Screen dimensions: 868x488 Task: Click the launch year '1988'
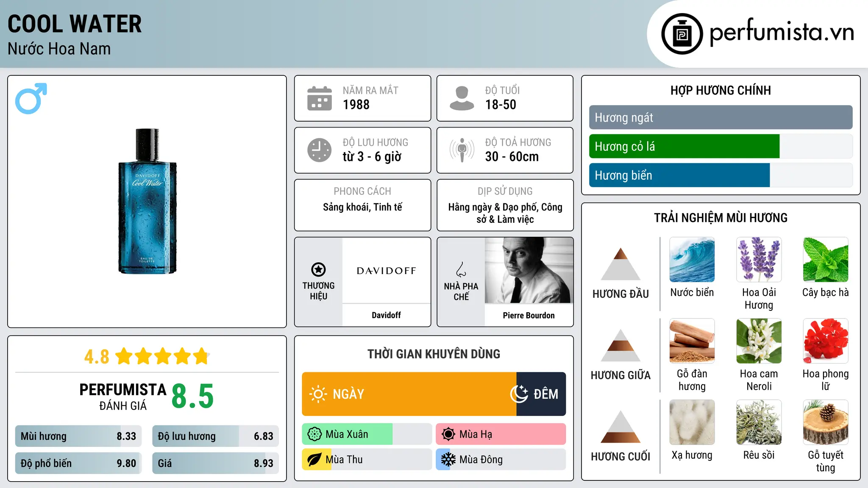(356, 105)
